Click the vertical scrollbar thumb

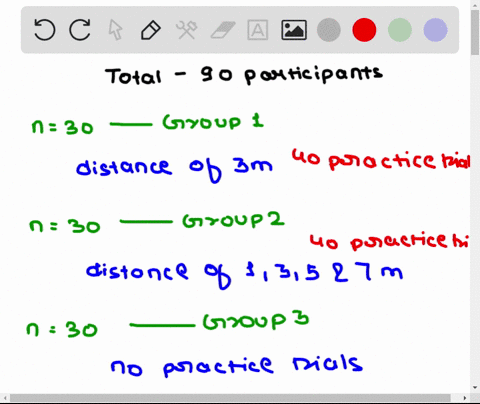click(475, 32)
